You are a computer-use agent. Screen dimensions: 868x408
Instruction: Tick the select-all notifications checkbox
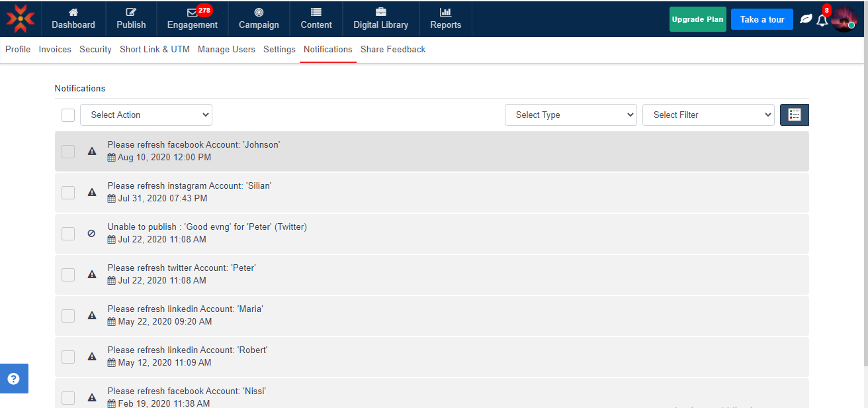[68, 115]
